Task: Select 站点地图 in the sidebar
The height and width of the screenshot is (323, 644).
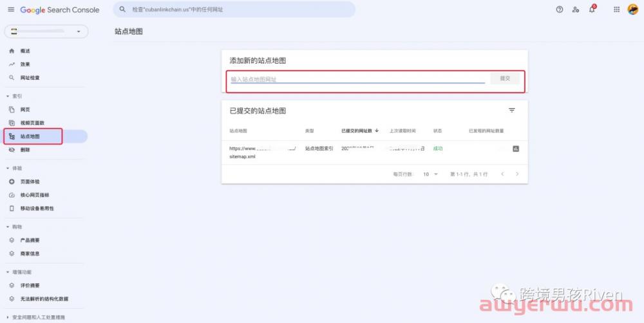Action: point(30,136)
